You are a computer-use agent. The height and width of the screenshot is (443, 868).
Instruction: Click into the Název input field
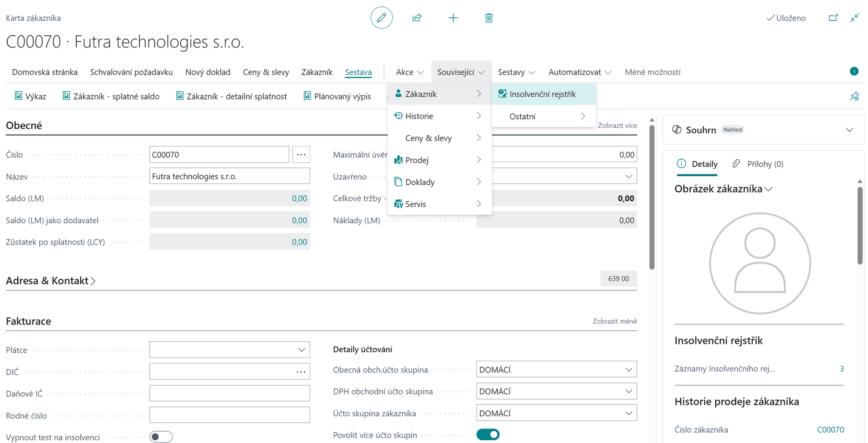pyautogui.click(x=229, y=176)
